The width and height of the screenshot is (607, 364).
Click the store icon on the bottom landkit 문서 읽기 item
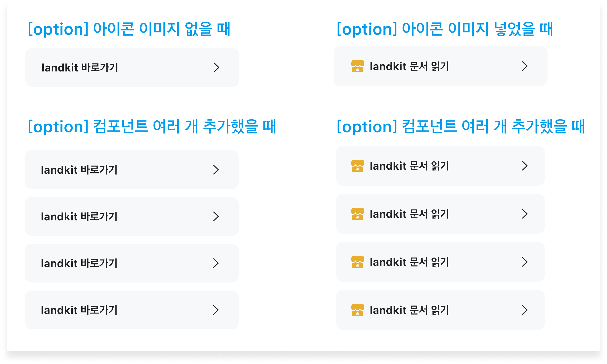[358, 310]
